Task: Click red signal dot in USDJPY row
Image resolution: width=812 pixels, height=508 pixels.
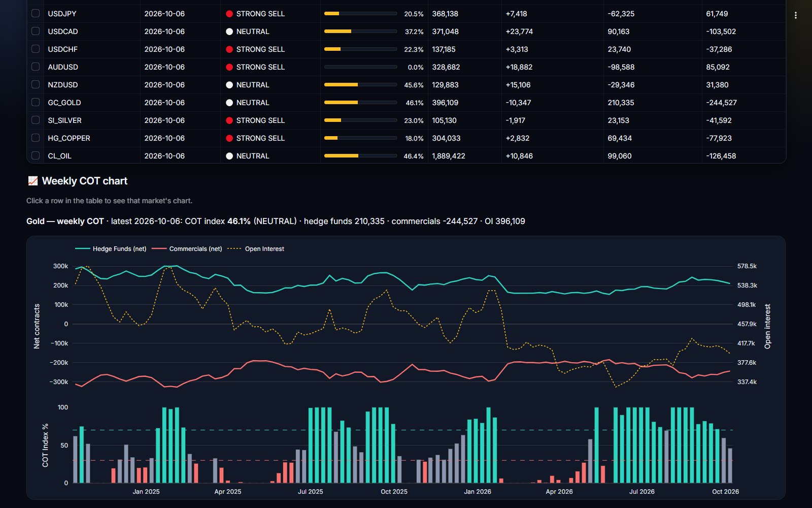Action: (229, 14)
